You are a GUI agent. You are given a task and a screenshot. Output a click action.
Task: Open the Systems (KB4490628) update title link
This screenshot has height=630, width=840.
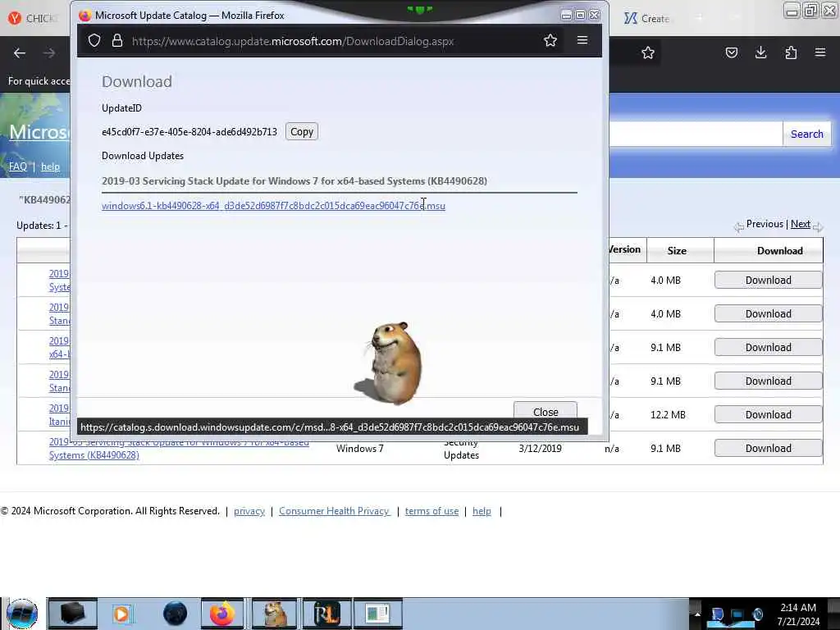tap(94, 454)
